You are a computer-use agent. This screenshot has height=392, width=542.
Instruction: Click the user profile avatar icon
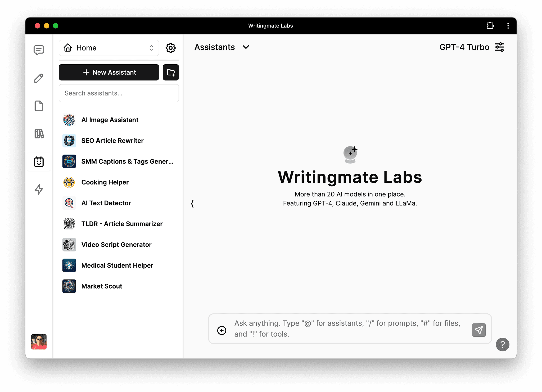(x=39, y=341)
